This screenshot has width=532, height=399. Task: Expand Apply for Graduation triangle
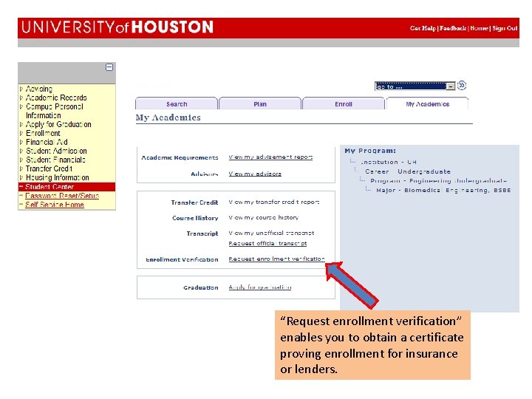[21, 125]
